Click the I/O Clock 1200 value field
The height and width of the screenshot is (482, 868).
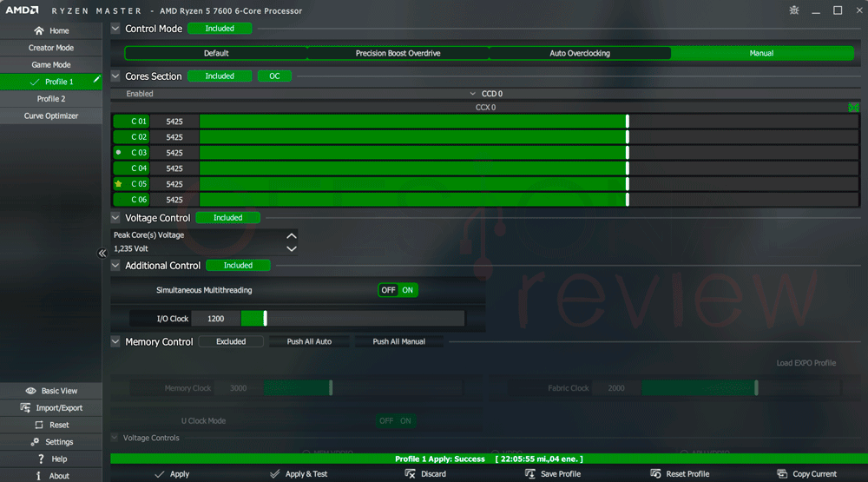click(x=216, y=319)
